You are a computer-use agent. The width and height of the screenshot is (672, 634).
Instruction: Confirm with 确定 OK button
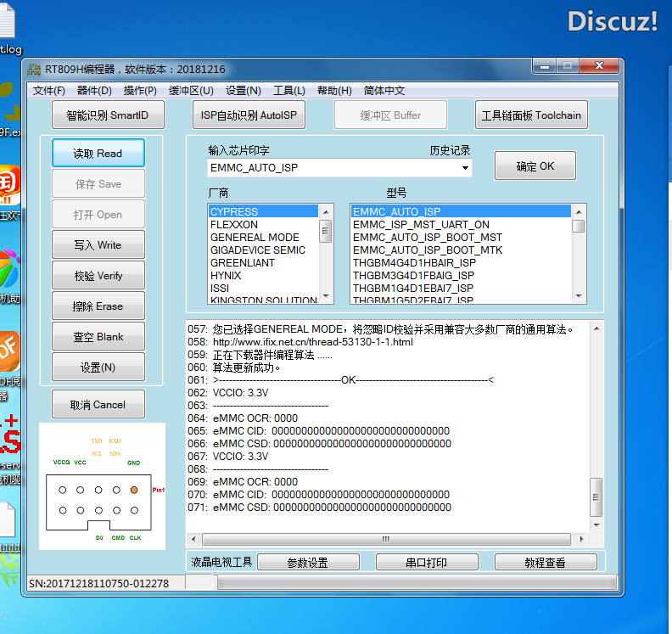click(535, 166)
